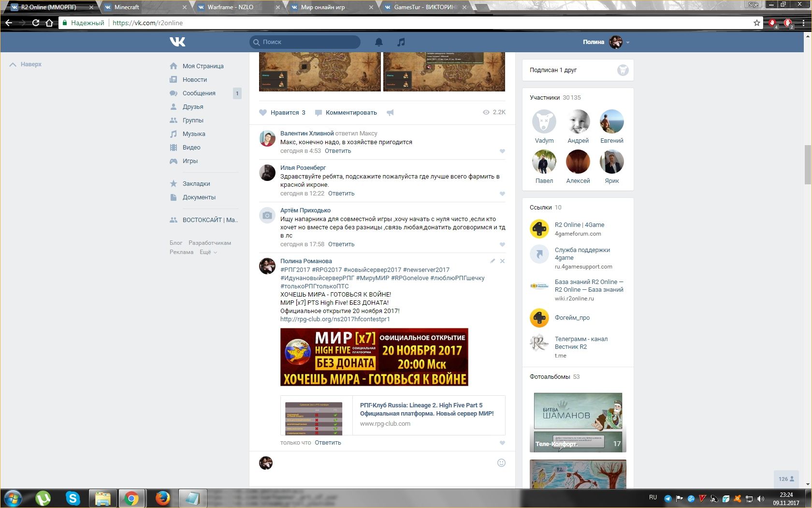Image resolution: width=812 pixels, height=508 pixels.
Task: Like Артём Приходько's comment heart
Action: tap(502, 244)
